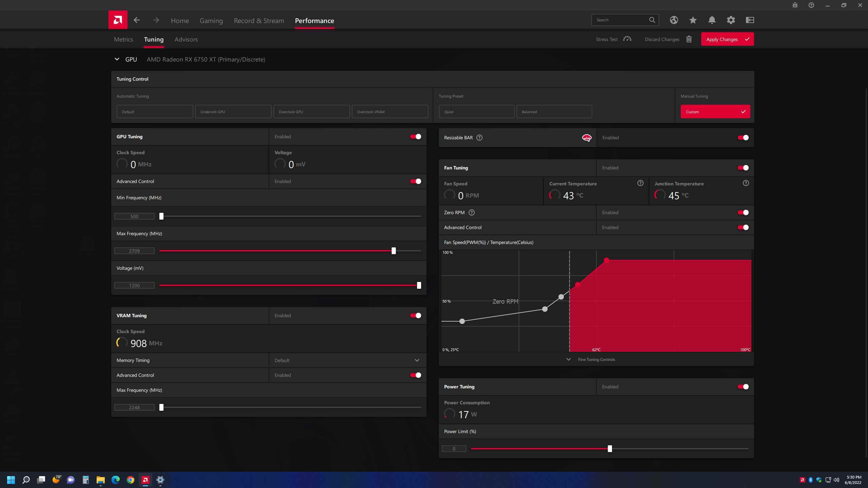868x488 pixels.
Task: Select the Underclock GPU tuning preset
Action: [x=233, y=111]
